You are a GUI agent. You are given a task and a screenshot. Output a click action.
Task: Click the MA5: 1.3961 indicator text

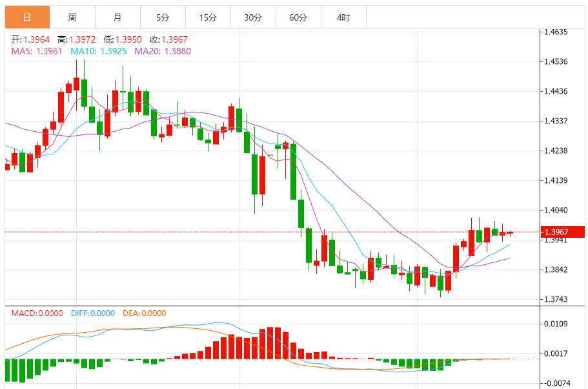[x=37, y=52]
